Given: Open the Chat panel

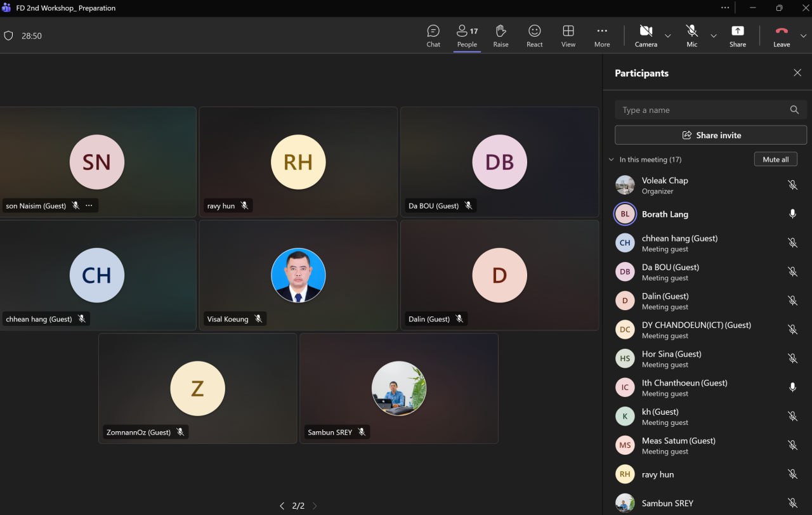Looking at the screenshot, I should (433, 36).
